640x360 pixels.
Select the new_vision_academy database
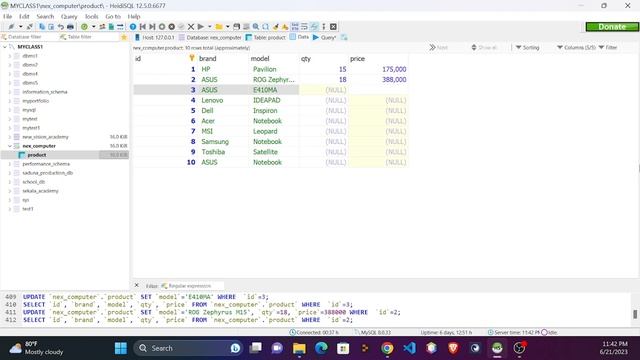pyautogui.click(x=45, y=137)
